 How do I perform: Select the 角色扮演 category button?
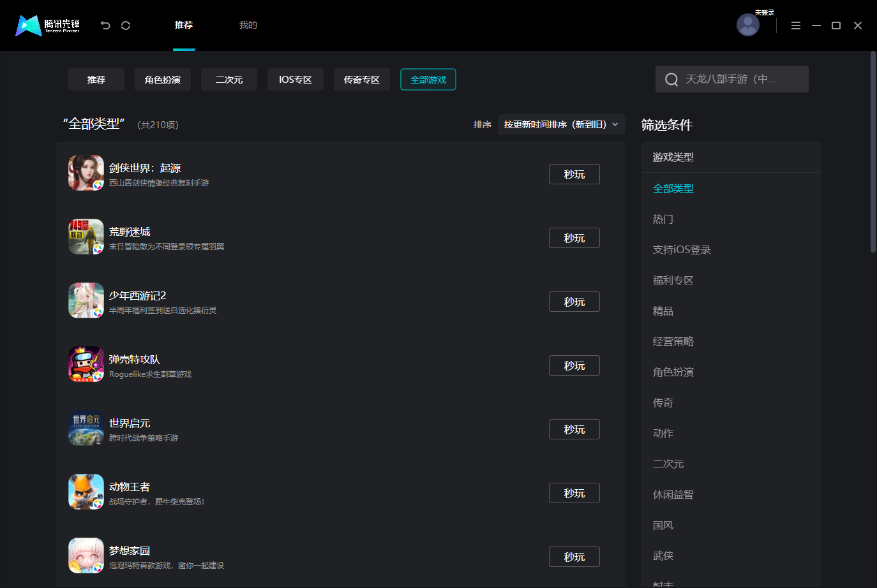(x=163, y=80)
